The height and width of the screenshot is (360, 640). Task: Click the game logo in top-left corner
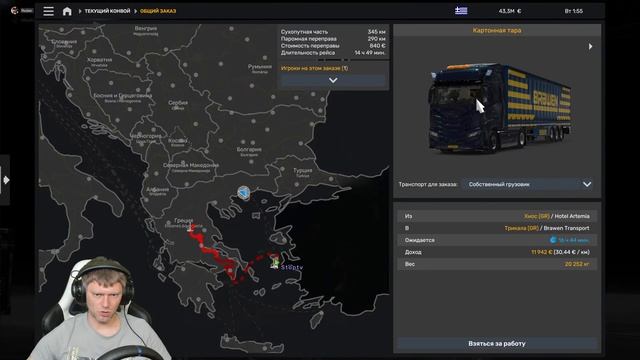pos(15,11)
